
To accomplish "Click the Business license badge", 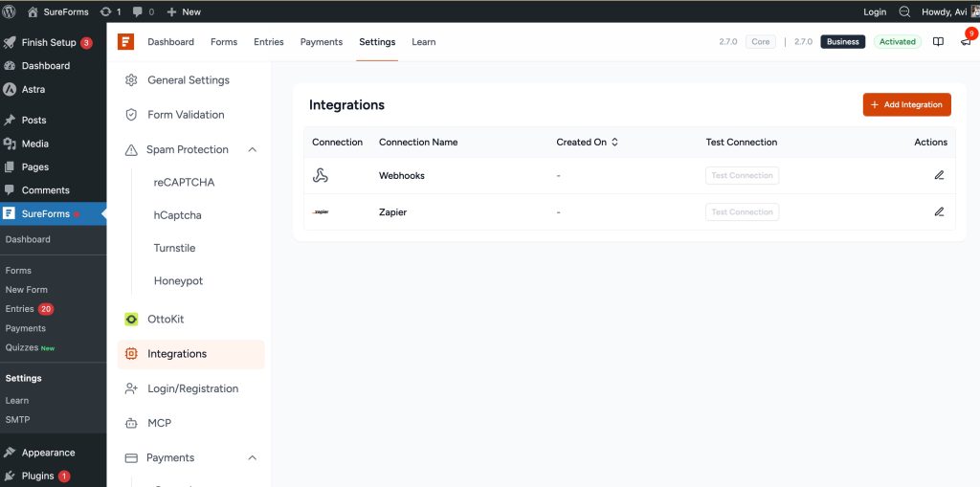I will (x=842, y=42).
